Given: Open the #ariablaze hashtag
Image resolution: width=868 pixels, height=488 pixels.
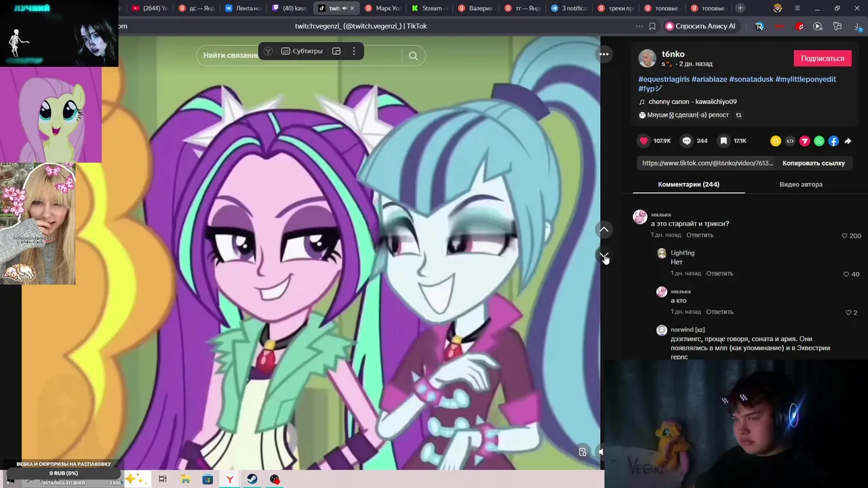Looking at the screenshot, I should point(709,79).
